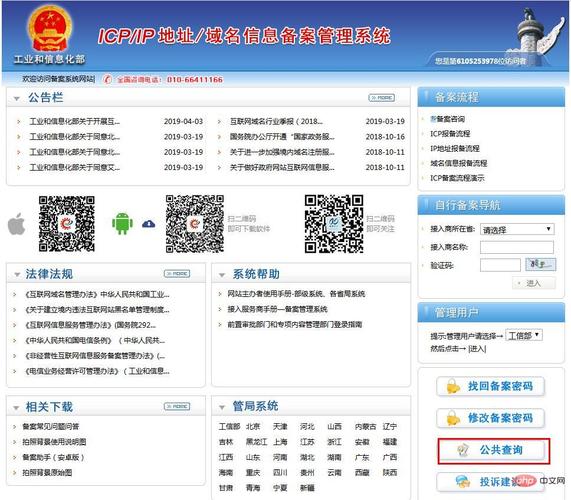The image size is (571, 500).
Task: Click the green Android robot icon
Action: pos(122,223)
